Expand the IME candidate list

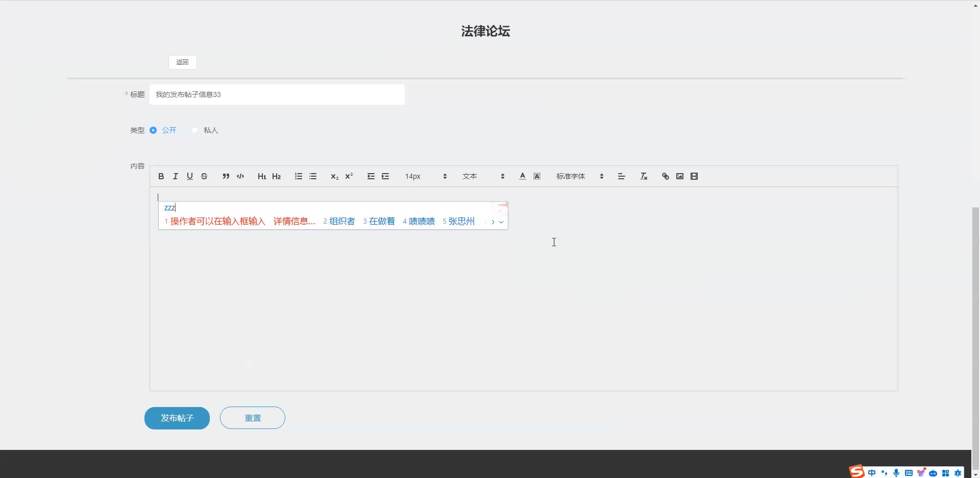pos(501,222)
